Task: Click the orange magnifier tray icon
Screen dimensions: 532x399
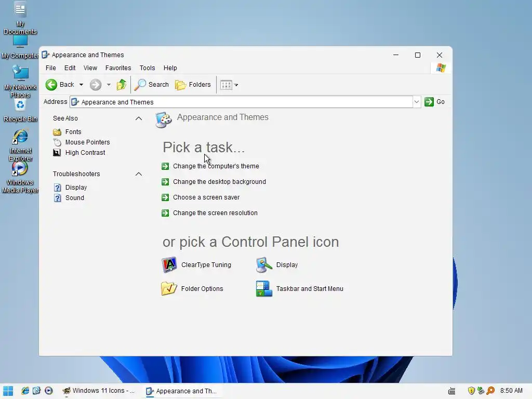Action: pos(490,391)
